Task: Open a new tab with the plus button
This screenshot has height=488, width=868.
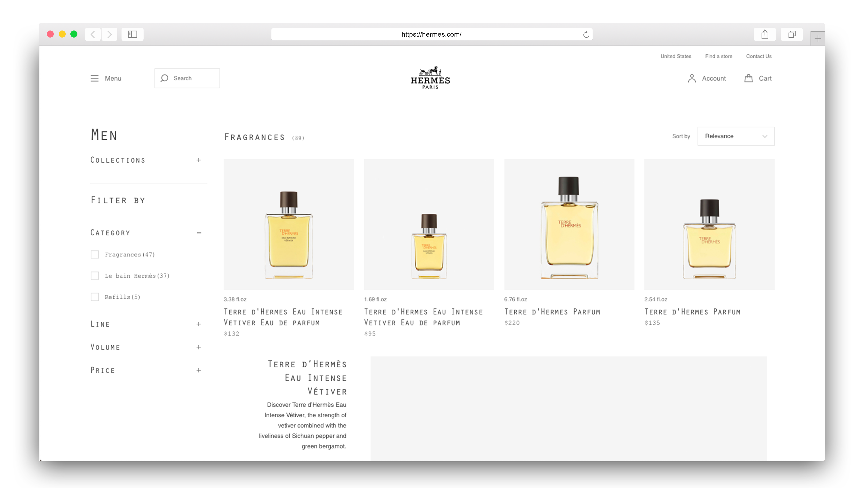Action: click(818, 39)
